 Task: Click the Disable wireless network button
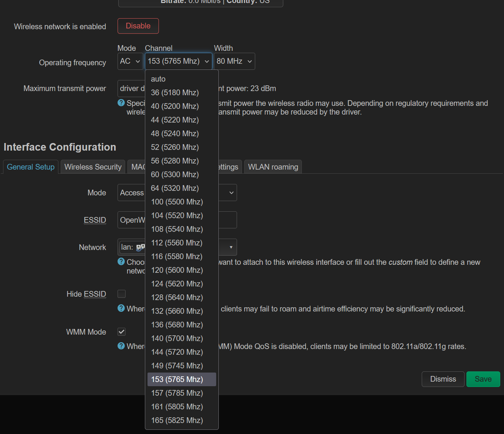(x=138, y=26)
